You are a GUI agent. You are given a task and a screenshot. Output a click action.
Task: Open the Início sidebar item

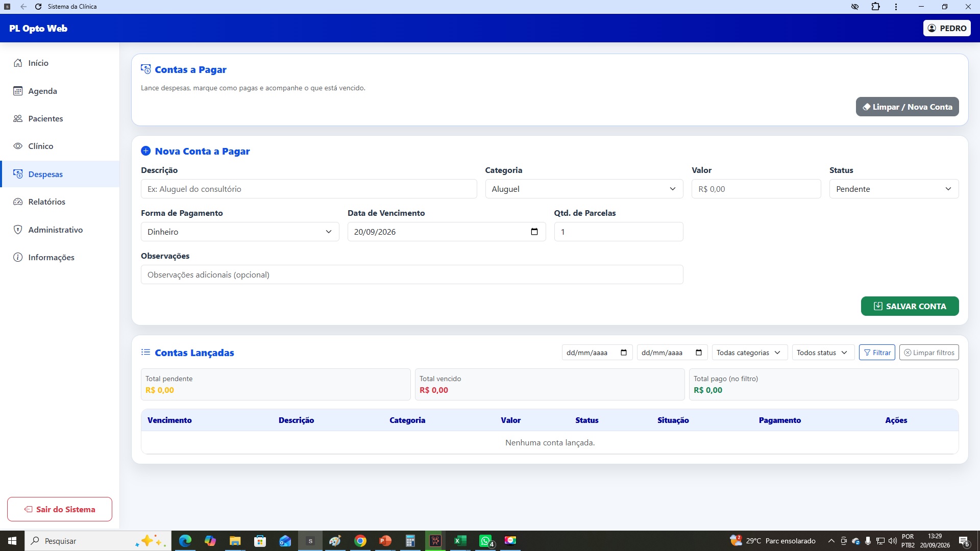point(60,63)
